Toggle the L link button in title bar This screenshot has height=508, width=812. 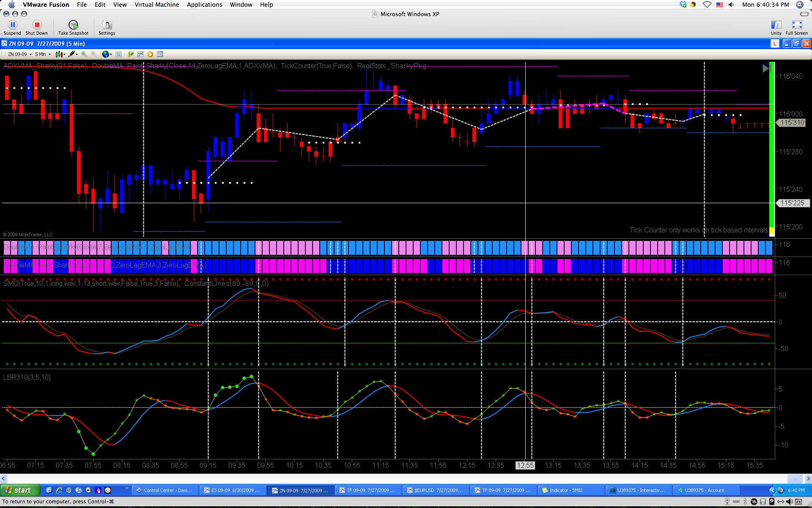tap(775, 44)
